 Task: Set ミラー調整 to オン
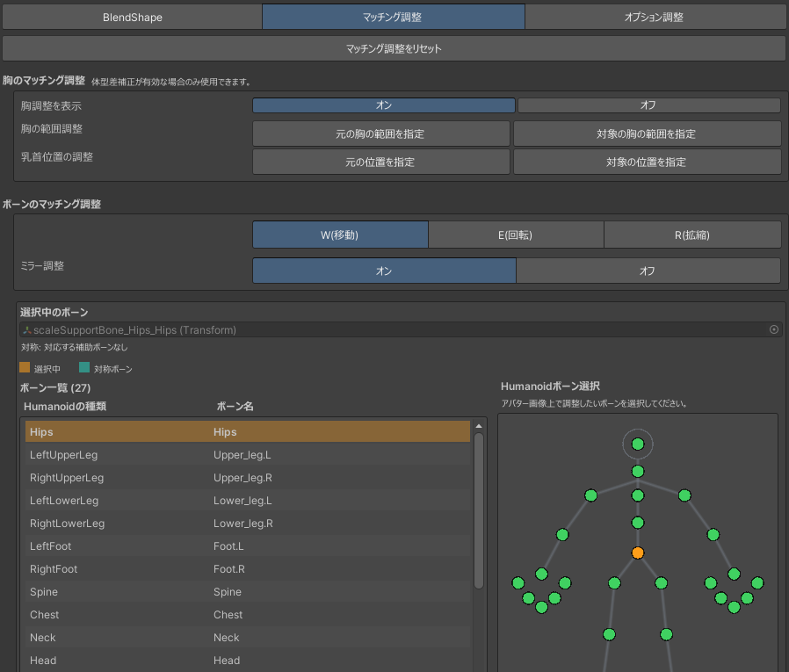coord(385,271)
